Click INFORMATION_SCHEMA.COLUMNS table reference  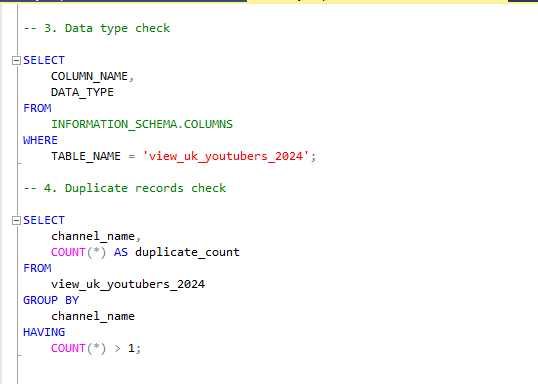pos(142,124)
